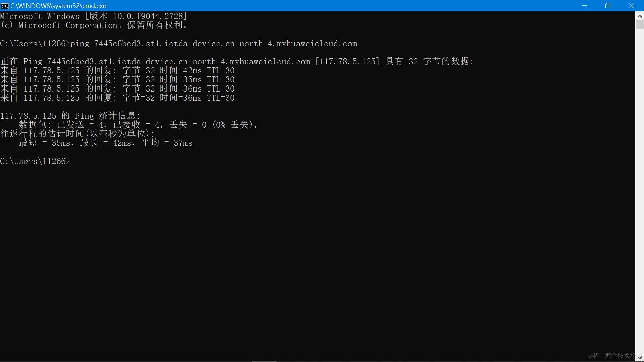
Task: Click the reply line showing 时间=42ms
Action: 117,71
